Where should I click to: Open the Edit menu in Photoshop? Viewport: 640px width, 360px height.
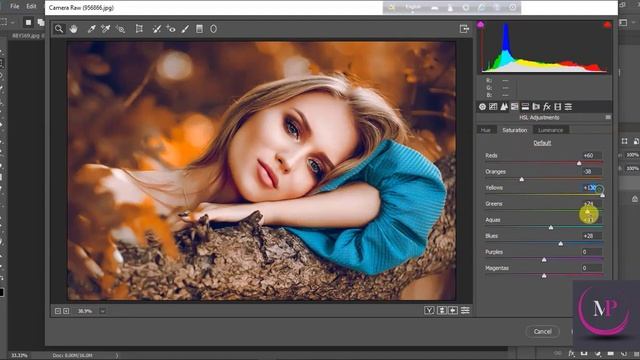31,7
